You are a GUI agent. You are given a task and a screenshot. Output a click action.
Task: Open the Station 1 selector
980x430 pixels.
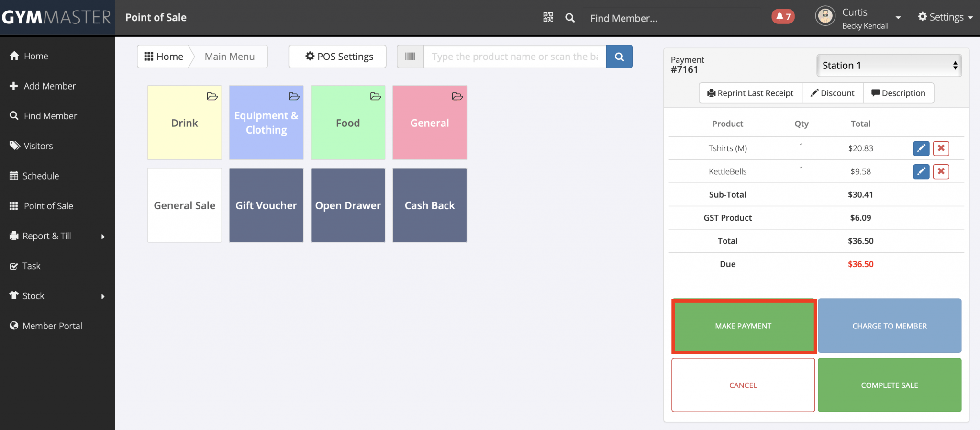[889, 66]
